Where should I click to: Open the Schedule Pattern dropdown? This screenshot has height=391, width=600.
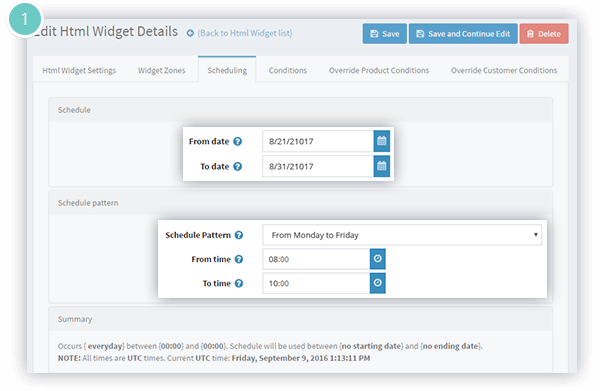[x=402, y=235]
